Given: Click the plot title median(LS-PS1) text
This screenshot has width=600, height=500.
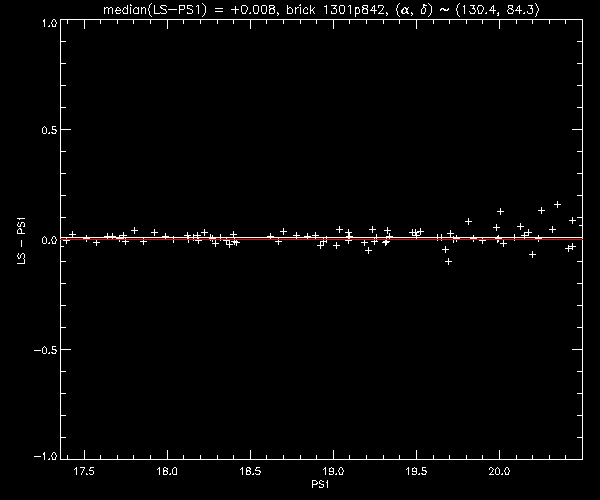Looking at the screenshot, I should [x=155, y=10].
